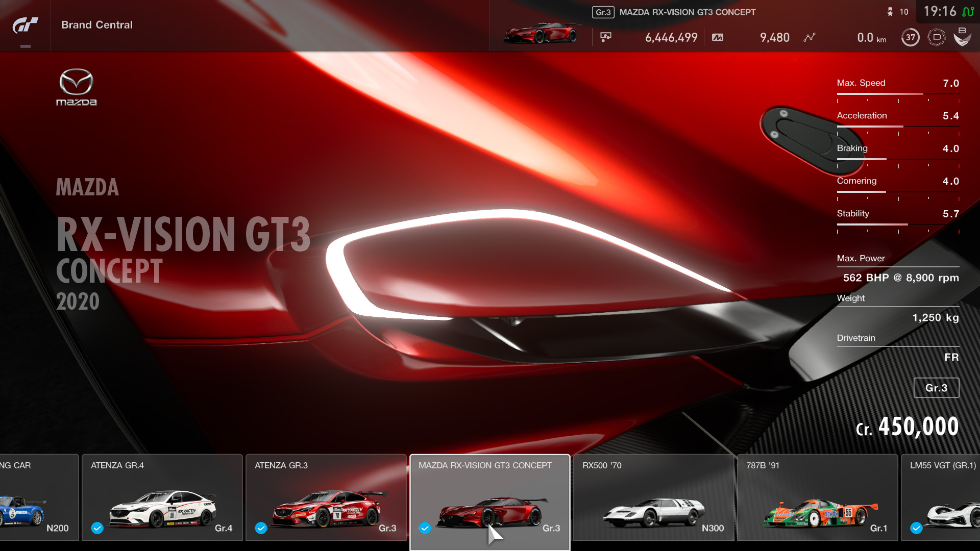Select the RX500 '70 car tile
The width and height of the screenshot is (980, 551).
tap(653, 497)
